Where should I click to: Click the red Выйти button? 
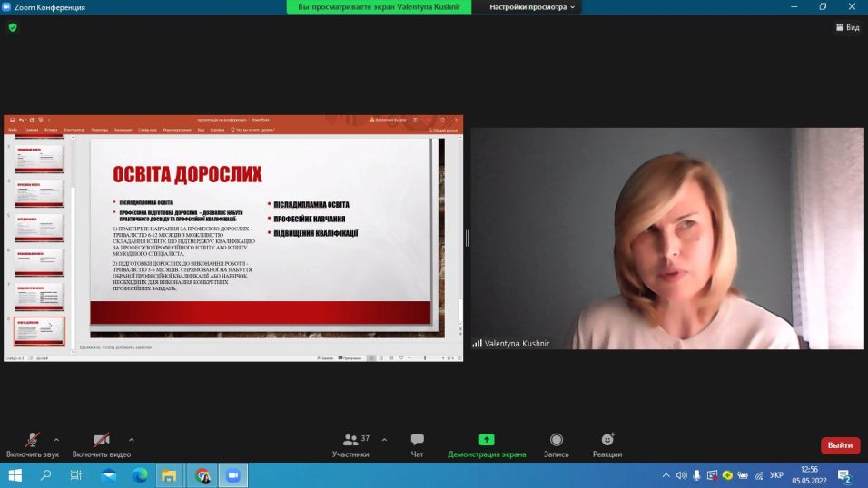pyautogui.click(x=840, y=445)
